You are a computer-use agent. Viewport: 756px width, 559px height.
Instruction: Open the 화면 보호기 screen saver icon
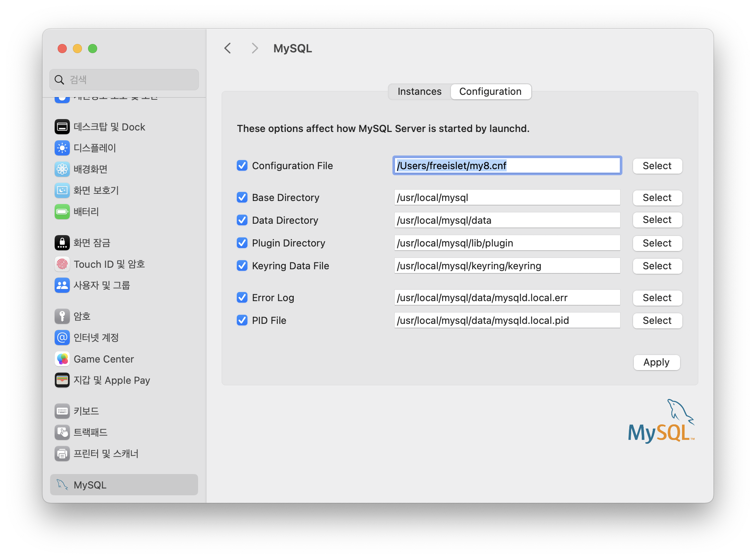(x=62, y=190)
